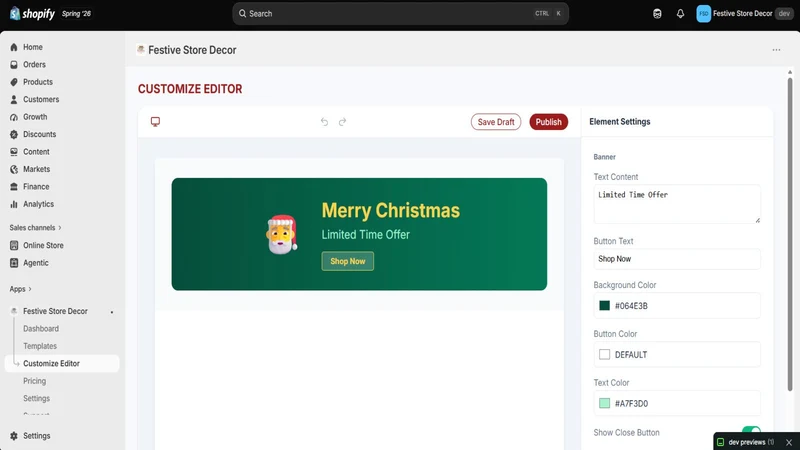The image size is (800, 450).
Task: Edit the Button Text field
Action: click(x=677, y=259)
